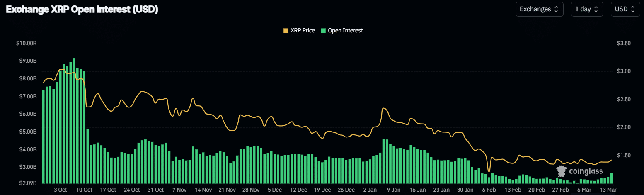
Task: Toggle the XRP Price legend label
Action: 302,31
